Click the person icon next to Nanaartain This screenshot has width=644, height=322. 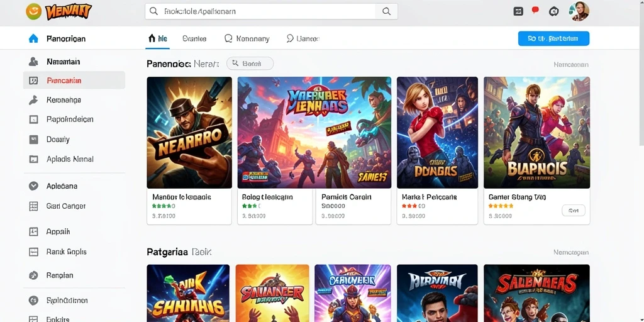33,62
